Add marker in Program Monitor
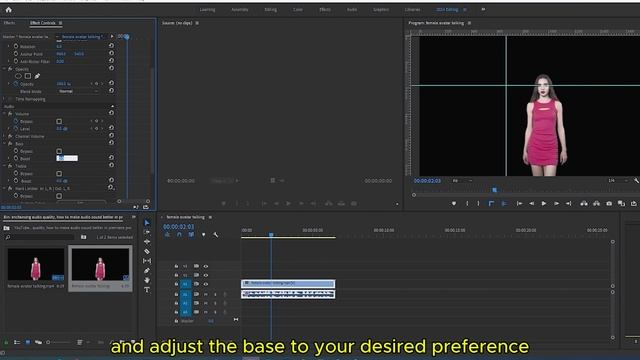The width and height of the screenshot is (640, 360). [x=454, y=203]
